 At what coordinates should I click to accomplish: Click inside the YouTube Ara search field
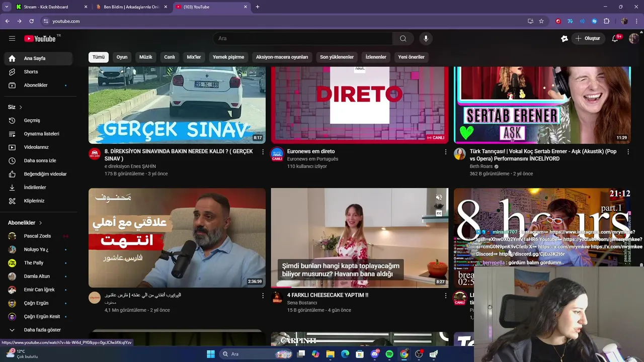click(303, 39)
